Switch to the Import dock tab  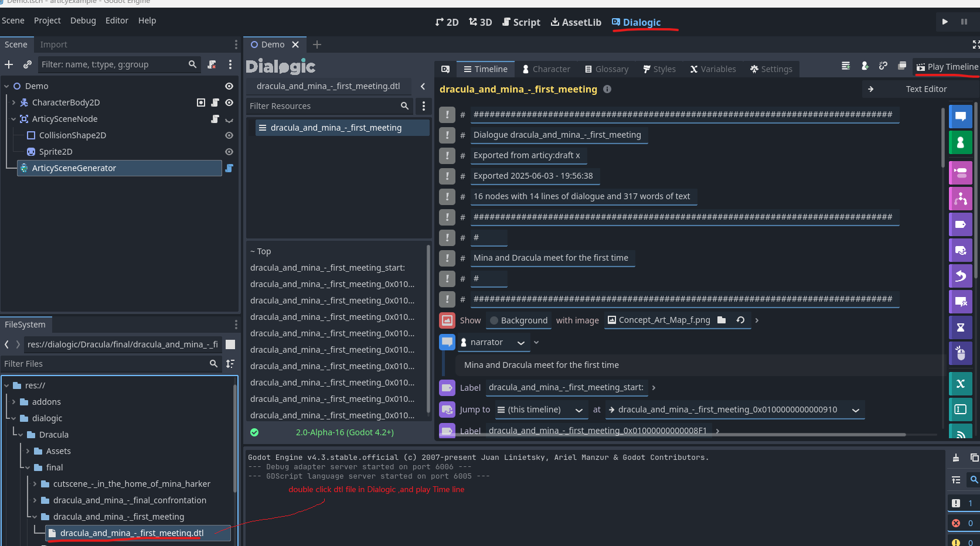point(53,45)
